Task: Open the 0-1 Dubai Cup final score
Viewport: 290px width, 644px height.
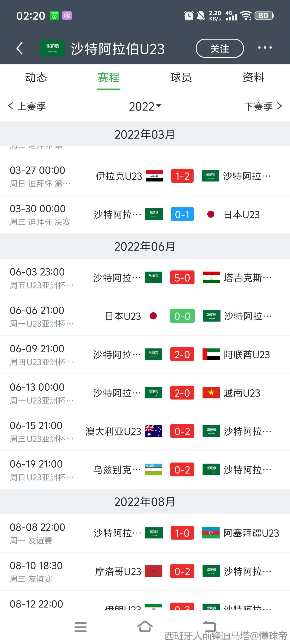Action: (x=182, y=214)
